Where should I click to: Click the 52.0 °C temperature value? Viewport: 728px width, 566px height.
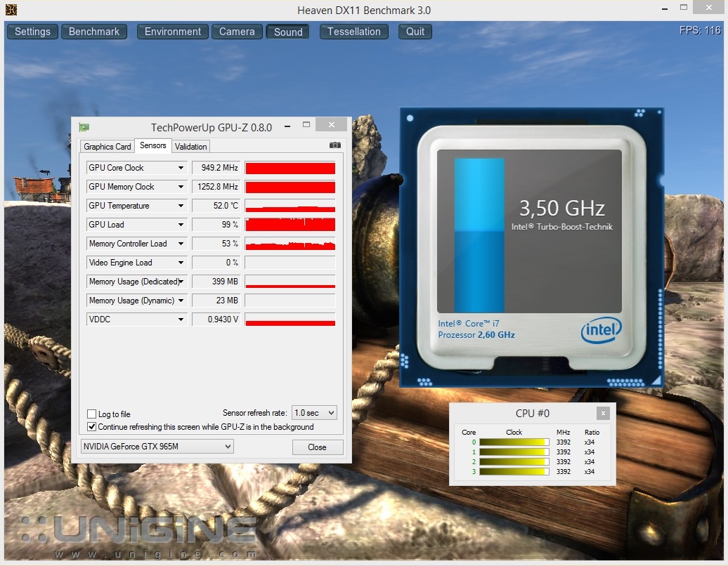pos(216,206)
